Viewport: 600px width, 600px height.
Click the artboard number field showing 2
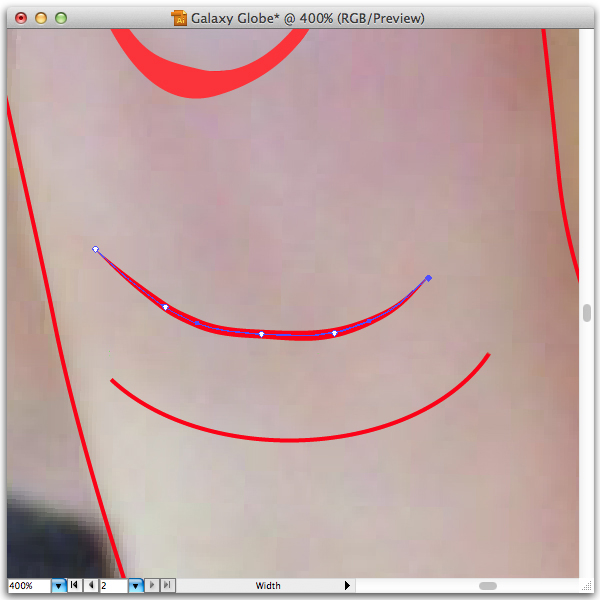point(113,585)
